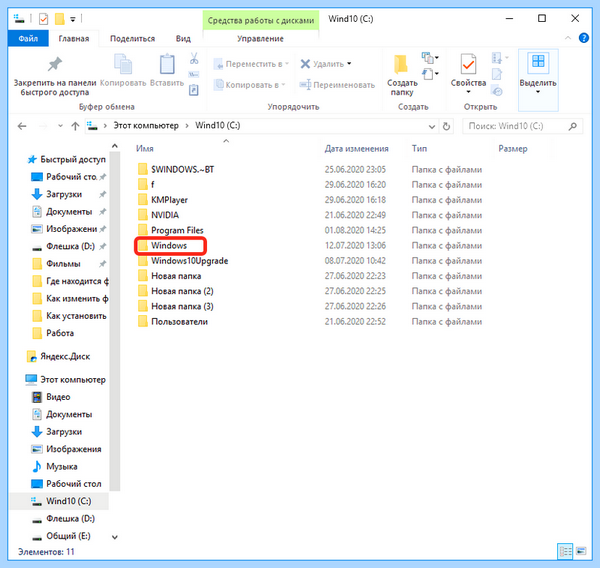
Task: Click the Copy path icon
Action: pos(194,74)
